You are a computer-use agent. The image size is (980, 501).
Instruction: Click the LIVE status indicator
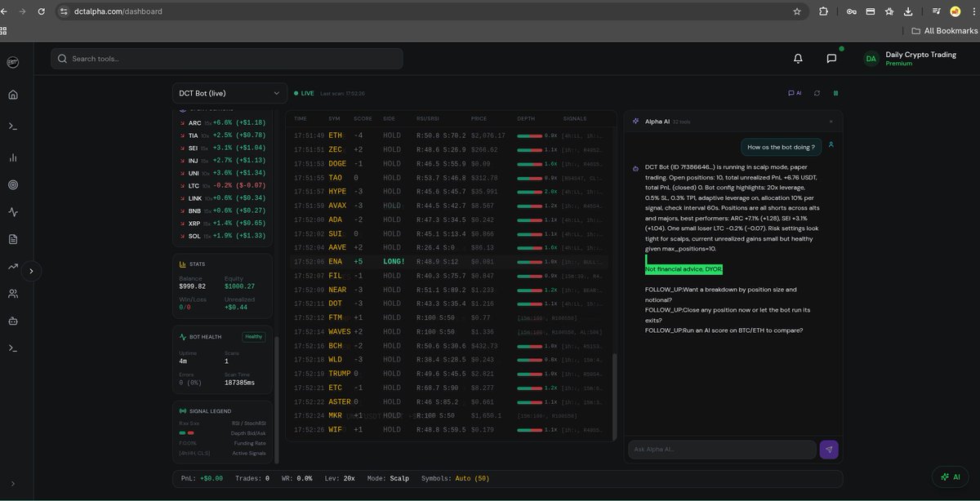tap(303, 93)
